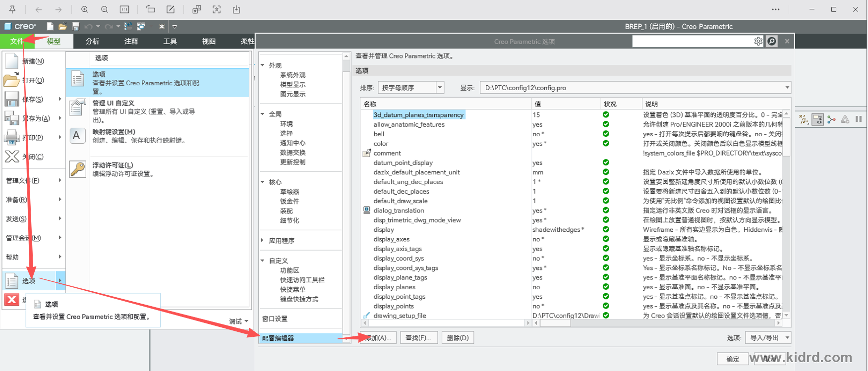868x371 pixels.
Task: Click the rotate image icon
Action: coord(150,9)
